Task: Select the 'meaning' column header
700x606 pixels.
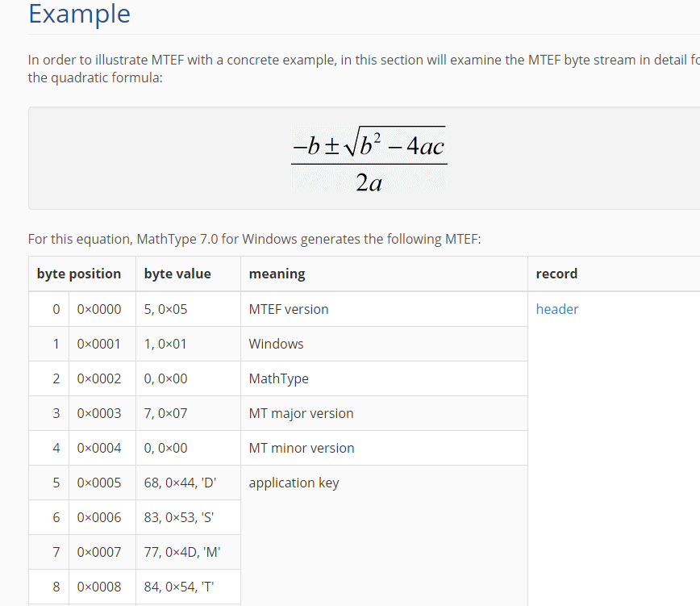Action: [384, 274]
